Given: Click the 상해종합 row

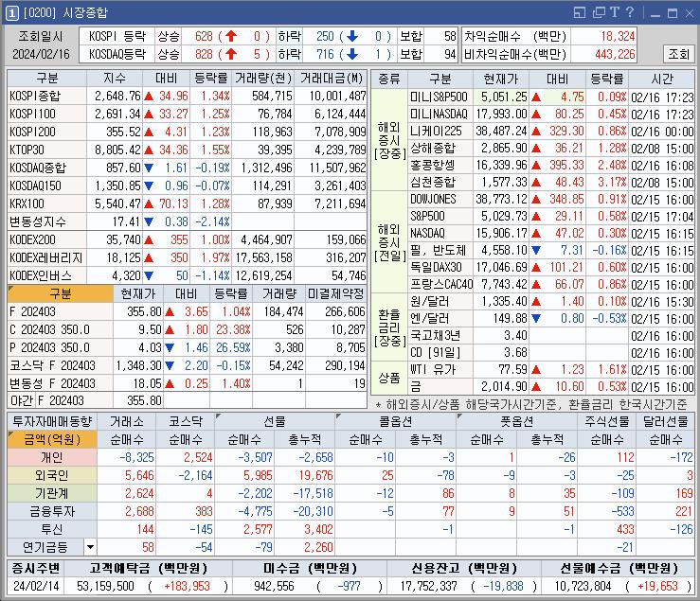Looking at the screenshot, I should 551,149.
